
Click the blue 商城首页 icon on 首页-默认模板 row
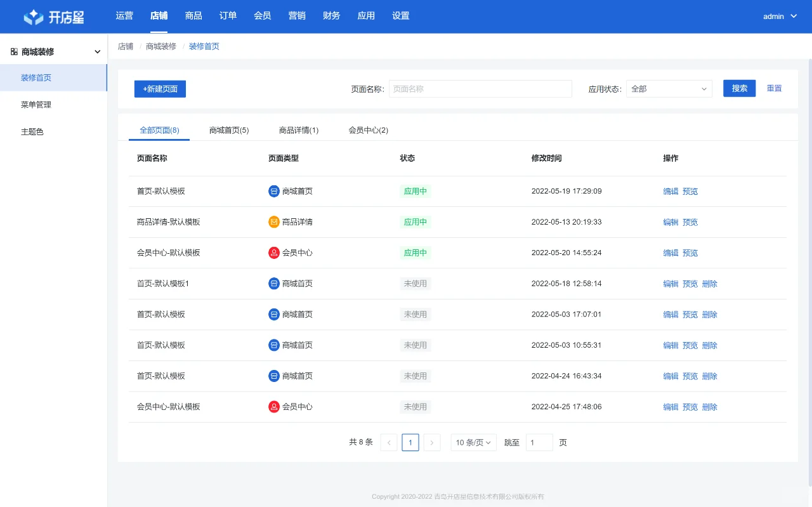click(x=273, y=191)
